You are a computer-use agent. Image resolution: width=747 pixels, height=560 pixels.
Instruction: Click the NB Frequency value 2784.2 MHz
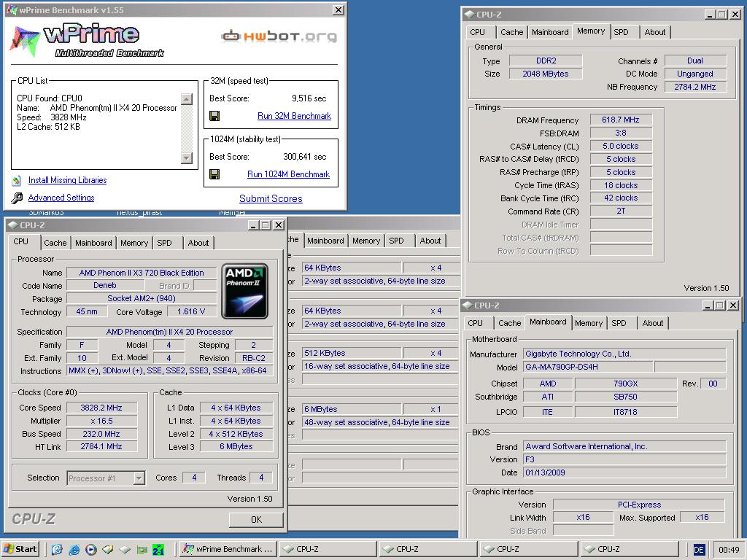point(695,87)
